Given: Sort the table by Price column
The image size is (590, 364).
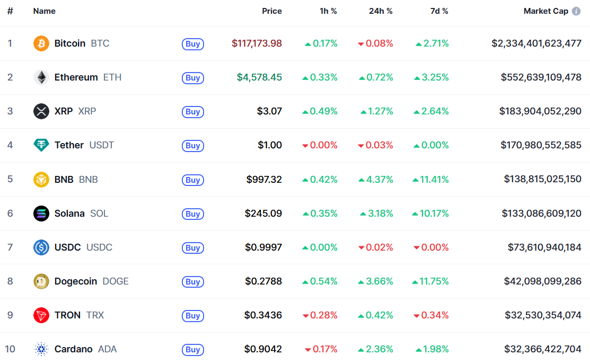Looking at the screenshot, I should pos(271,11).
